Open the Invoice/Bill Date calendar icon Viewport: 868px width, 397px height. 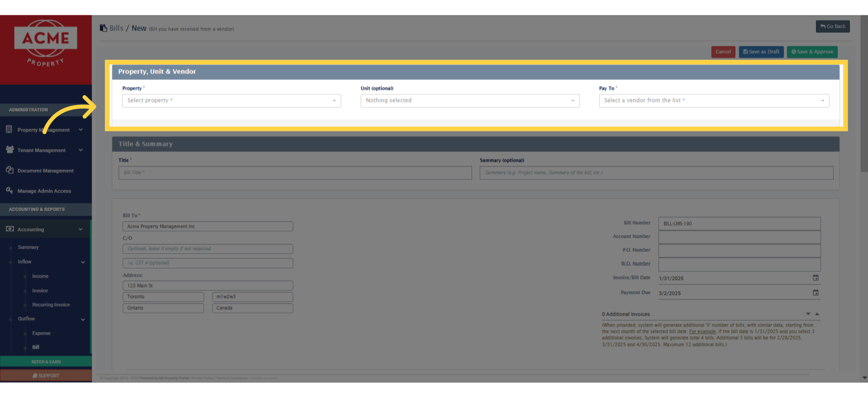[x=816, y=278]
